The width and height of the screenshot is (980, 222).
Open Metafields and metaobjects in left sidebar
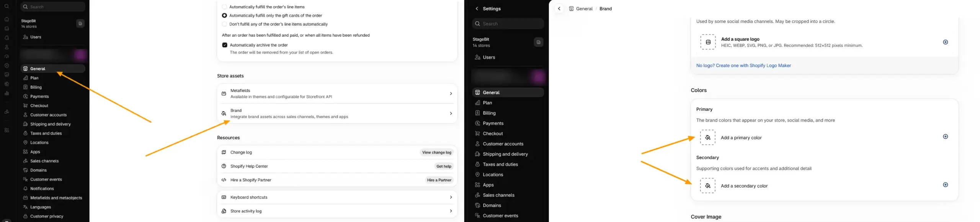point(53,198)
